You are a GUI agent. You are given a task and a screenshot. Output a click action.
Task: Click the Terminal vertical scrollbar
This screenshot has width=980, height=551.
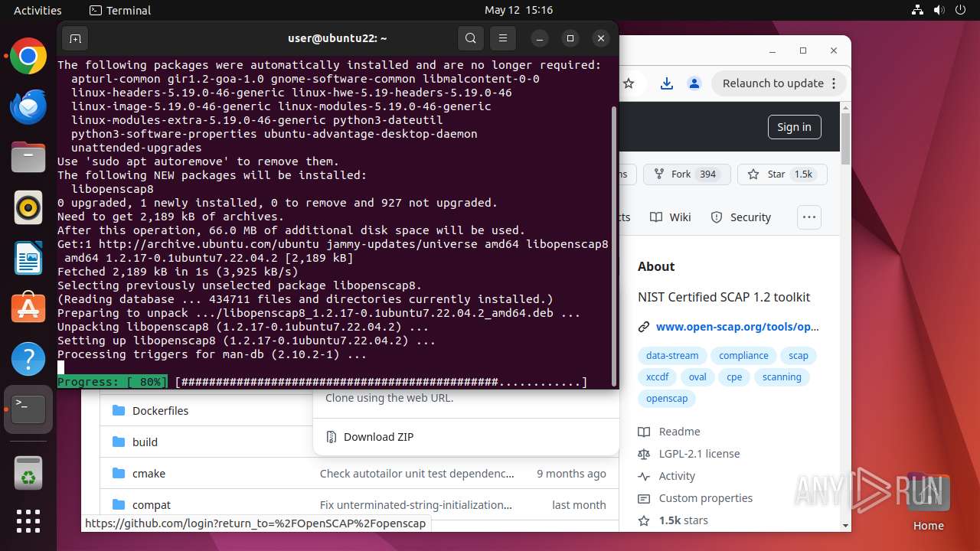(613, 245)
